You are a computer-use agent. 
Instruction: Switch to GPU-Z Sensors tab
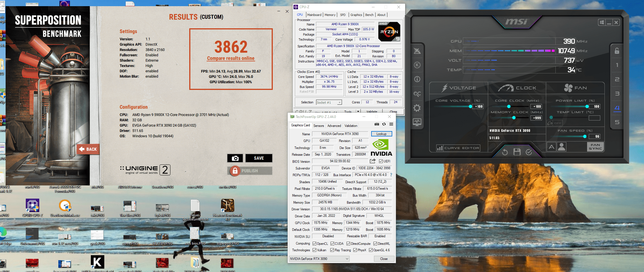[318, 126]
